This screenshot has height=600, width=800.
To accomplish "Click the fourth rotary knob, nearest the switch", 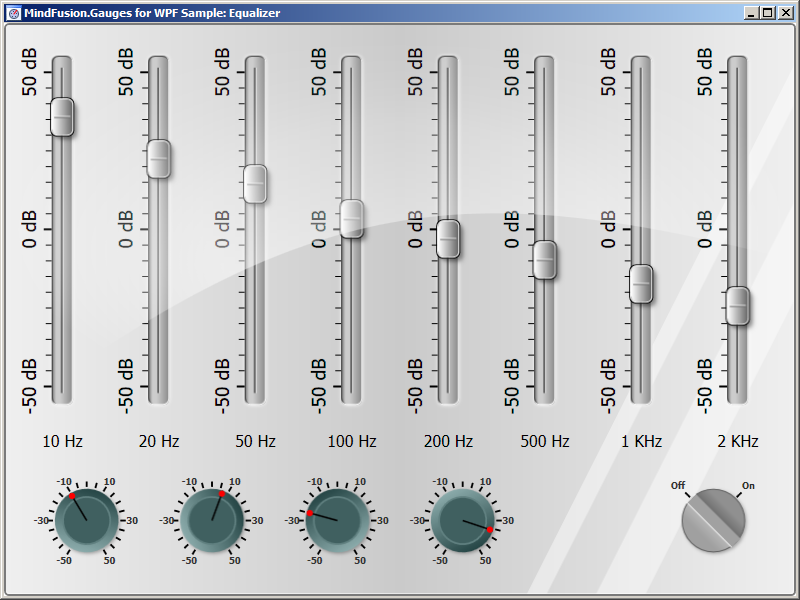I will point(462,520).
